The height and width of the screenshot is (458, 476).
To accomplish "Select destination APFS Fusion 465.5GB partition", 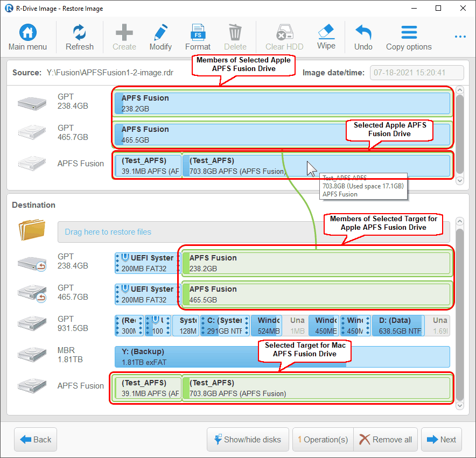I will (316, 294).
